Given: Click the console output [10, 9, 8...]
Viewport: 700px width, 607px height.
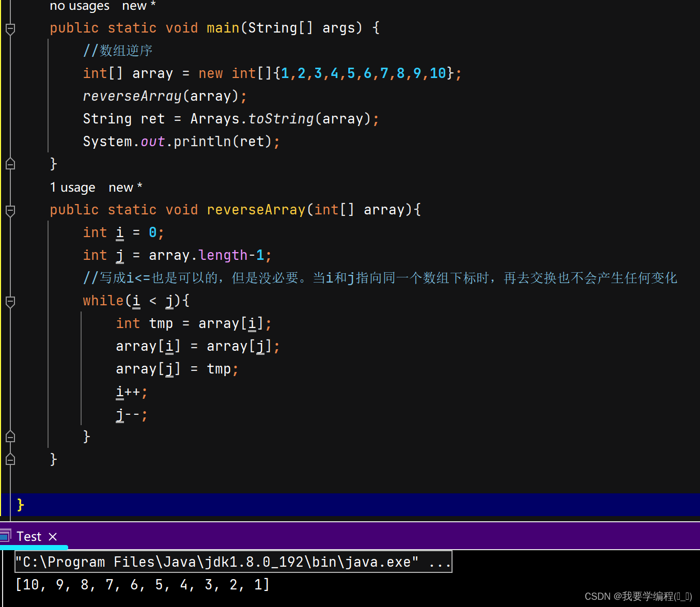Looking at the screenshot, I should coord(143,585).
